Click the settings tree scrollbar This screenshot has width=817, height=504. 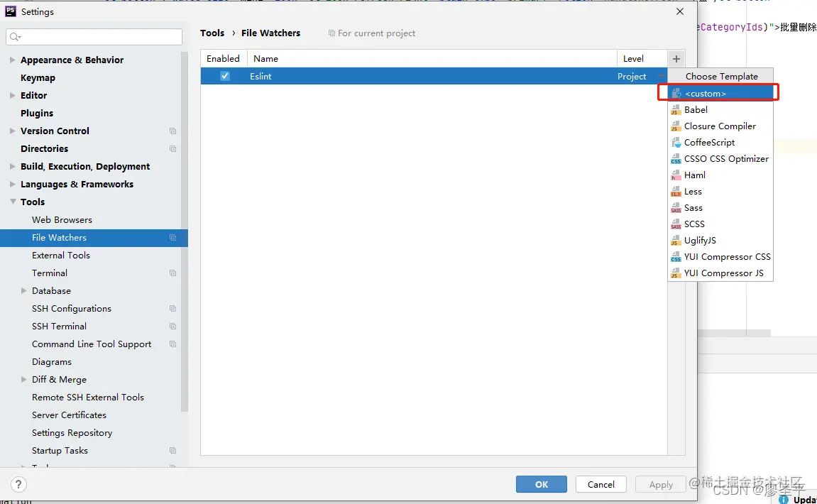[184, 232]
